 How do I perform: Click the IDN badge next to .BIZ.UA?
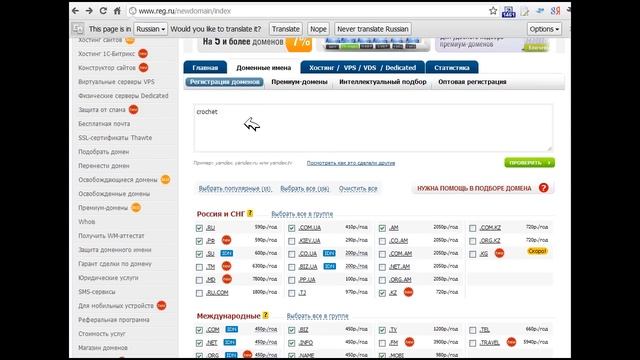tap(329, 267)
